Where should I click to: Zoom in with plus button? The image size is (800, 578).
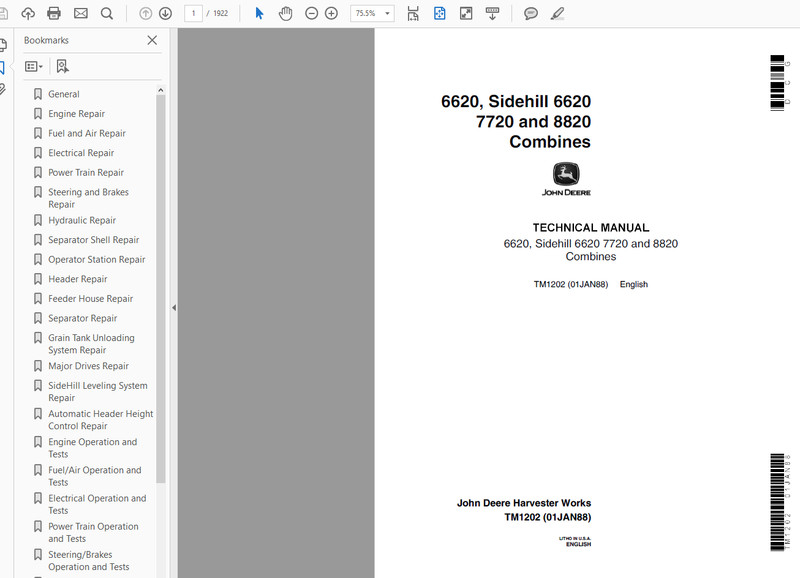pos(332,13)
